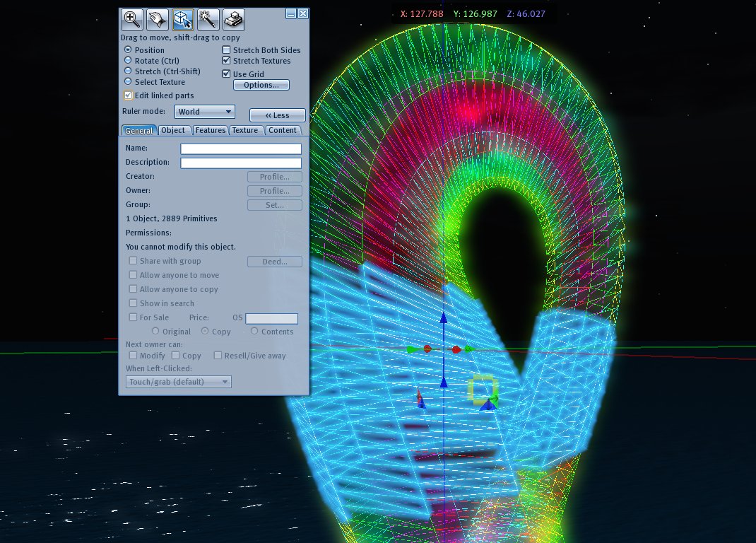
Task: Choose the Rotate (Ctrl) radio option
Action: pyautogui.click(x=128, y=61)
